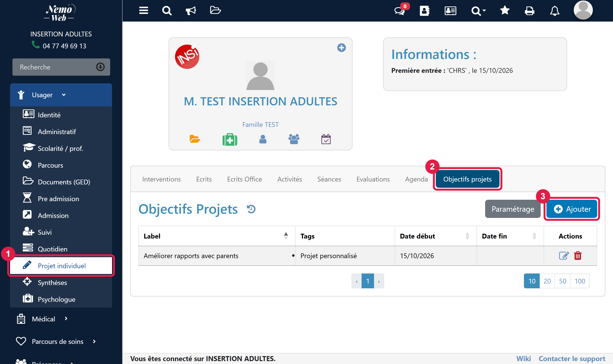Screen dimensions: 613x364
Task: Open the chat messages icon with badge
Action: (400, 11)
